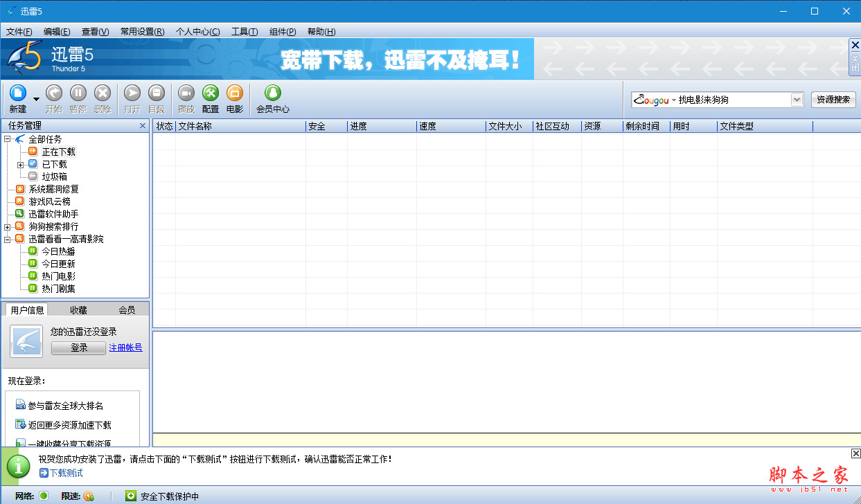Open the 组件(P) menu
The image size is (861, 504).
283,32
